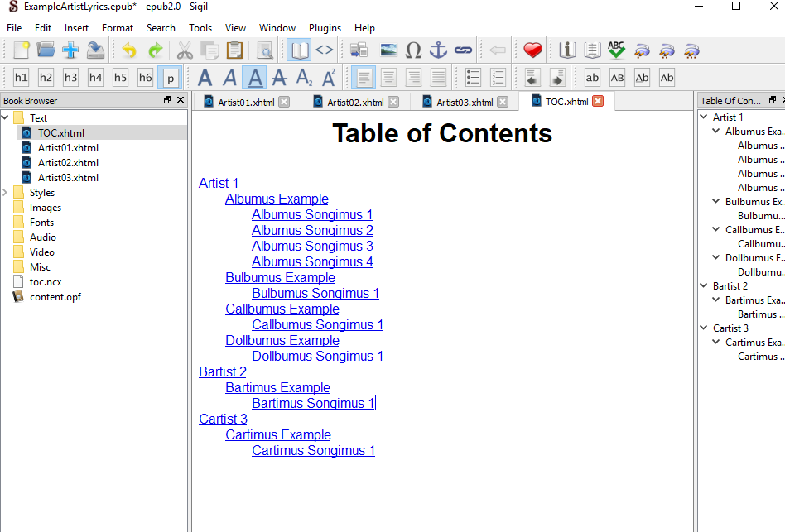785x532 pixels.
Task: Toggle bold formatting
Action: 205,78
